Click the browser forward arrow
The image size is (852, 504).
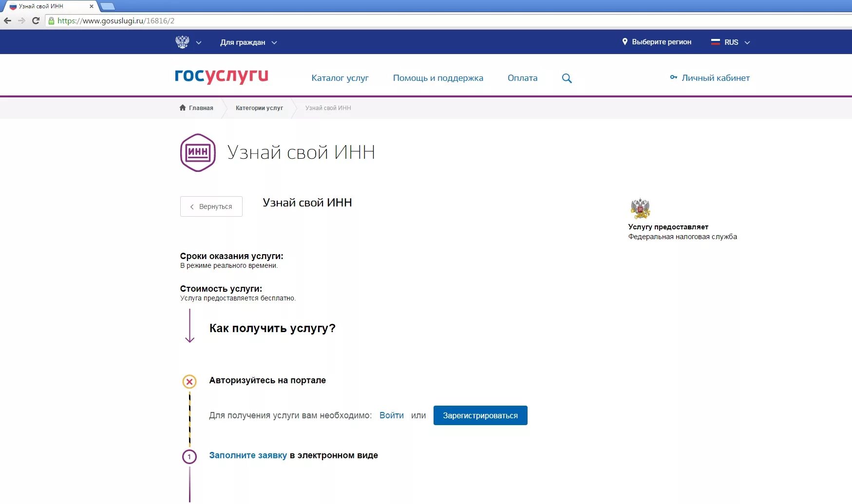(x=21, y=21)
